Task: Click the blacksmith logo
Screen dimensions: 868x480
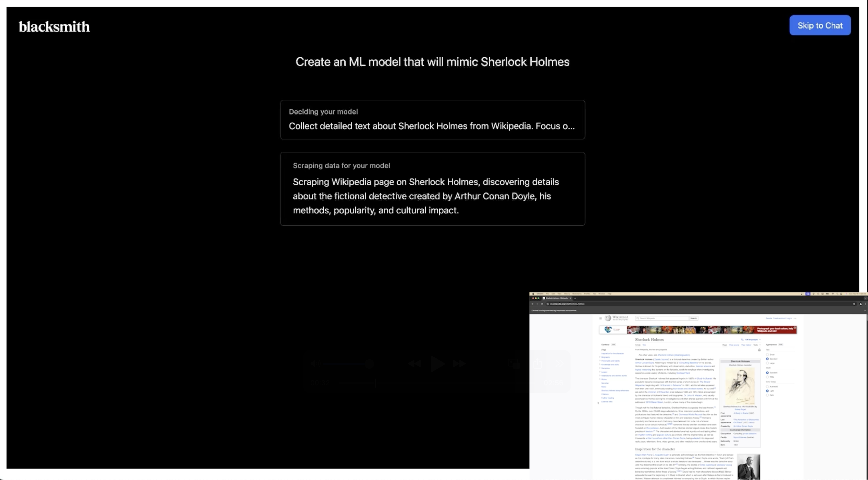Action: [54, 27]
